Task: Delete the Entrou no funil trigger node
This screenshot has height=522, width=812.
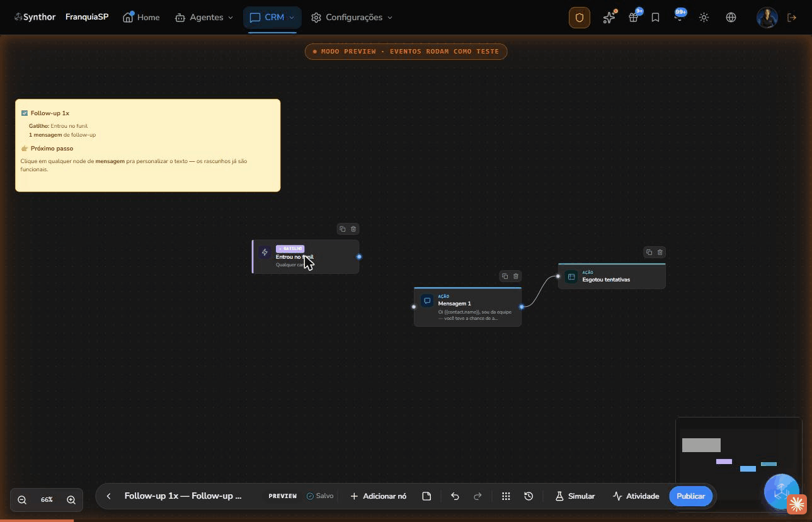Action: click(353, 229)
